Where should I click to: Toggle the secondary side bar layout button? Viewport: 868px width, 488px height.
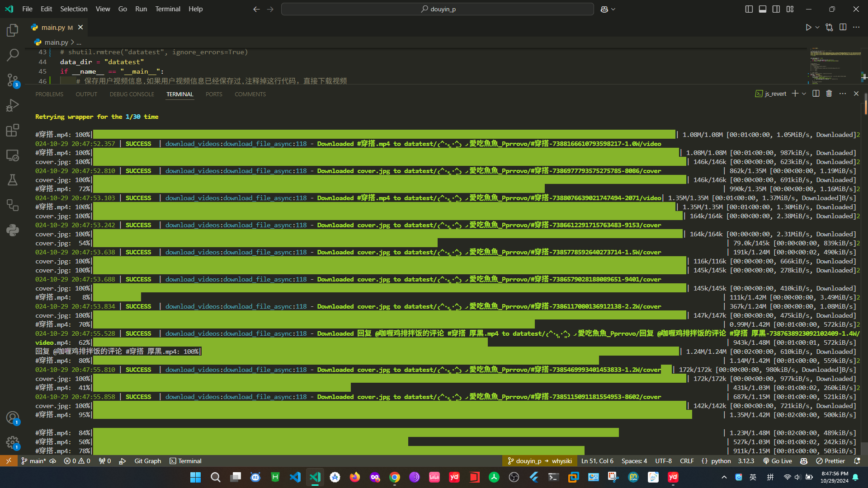pyautogui.click(x=776, y=9)
